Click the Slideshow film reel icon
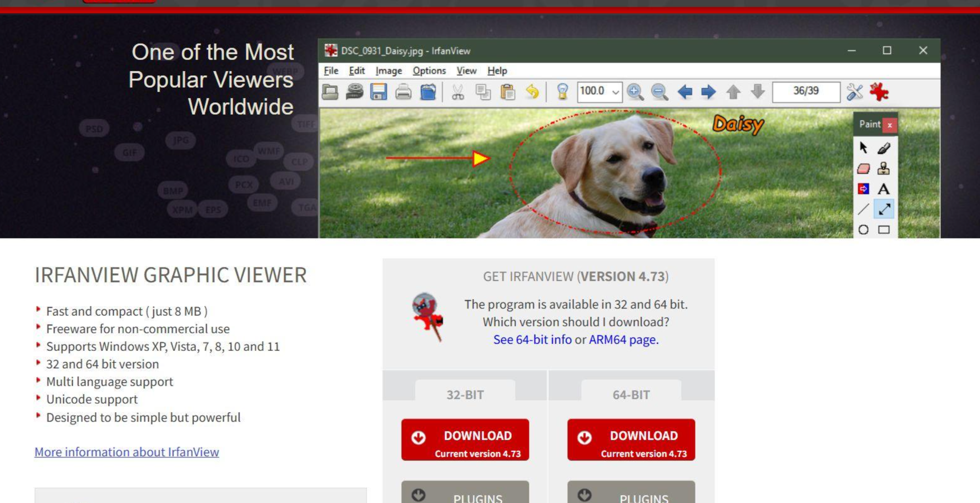Image resolution: width=980 pixels, height=503 pixels. click(x=354, y=92)
